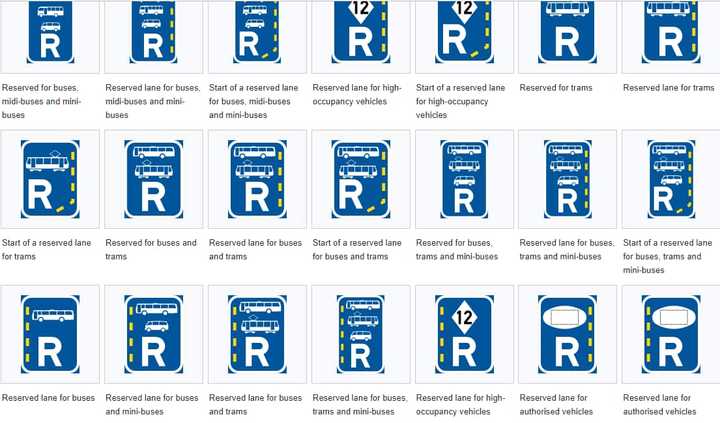
Task: Open the 'Start of a reserved lane for buses and trams' sign
Action: point(360,179)
